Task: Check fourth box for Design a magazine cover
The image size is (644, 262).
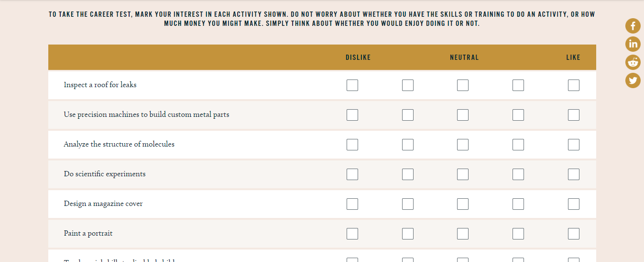Action: [518, 204]
